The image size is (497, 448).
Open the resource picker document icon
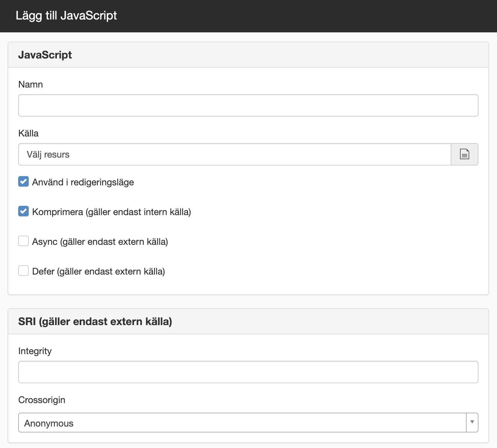click(x=465, y=154)
